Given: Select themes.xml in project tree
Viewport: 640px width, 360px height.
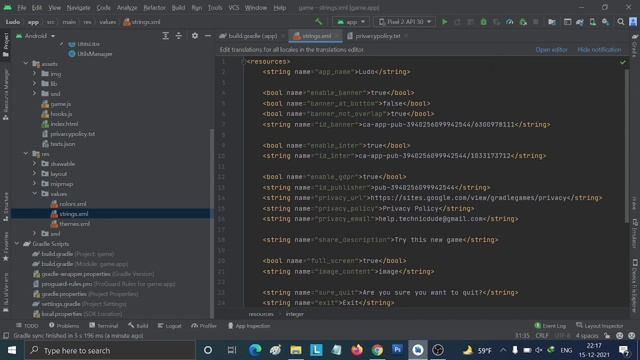Looking at the screenshot, I should pyautogui.click(x=74, y=224).
